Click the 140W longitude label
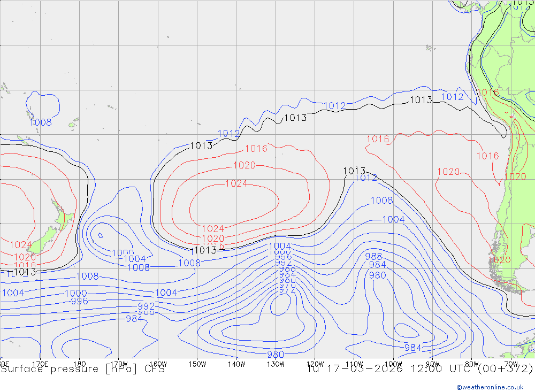535x392 pixels. 236,364
